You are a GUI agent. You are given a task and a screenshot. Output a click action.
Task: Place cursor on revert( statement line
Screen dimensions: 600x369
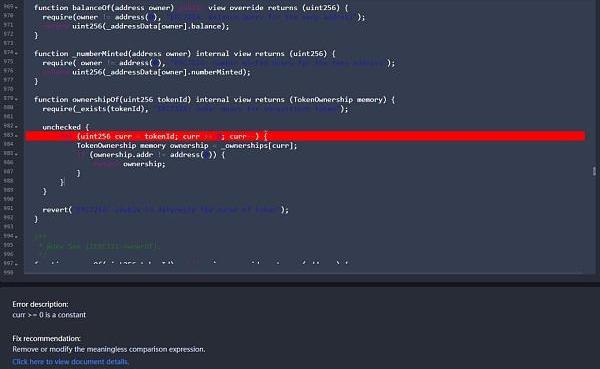pyautogui.click(x=165, y=209)
